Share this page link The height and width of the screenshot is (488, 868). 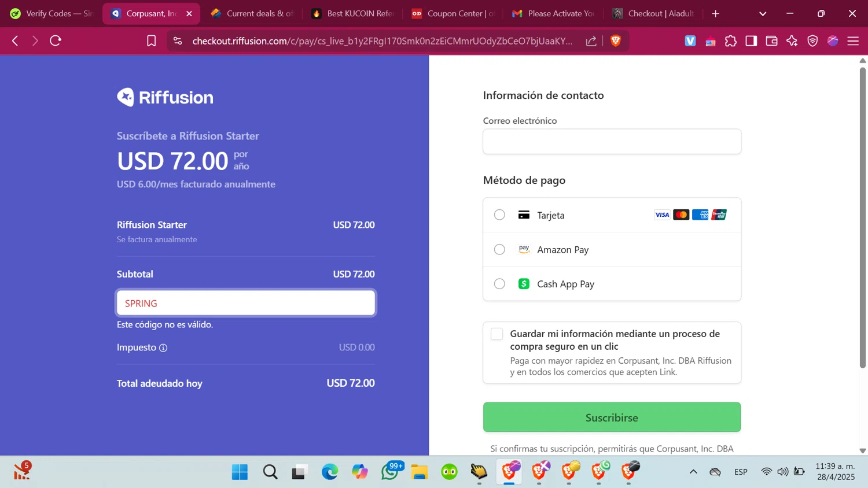(591, 40)
